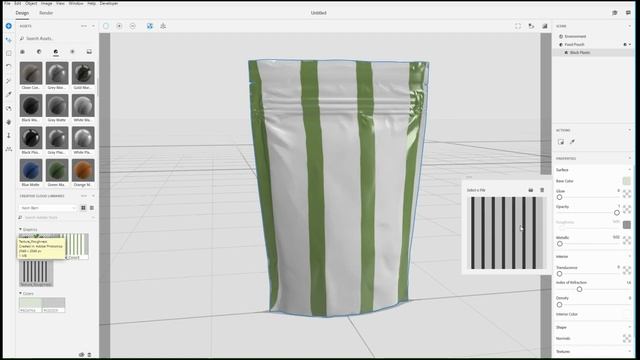This screenshot has width=640, height=360.
Task: Collapse the Actions panel
Action: point(630,130)
